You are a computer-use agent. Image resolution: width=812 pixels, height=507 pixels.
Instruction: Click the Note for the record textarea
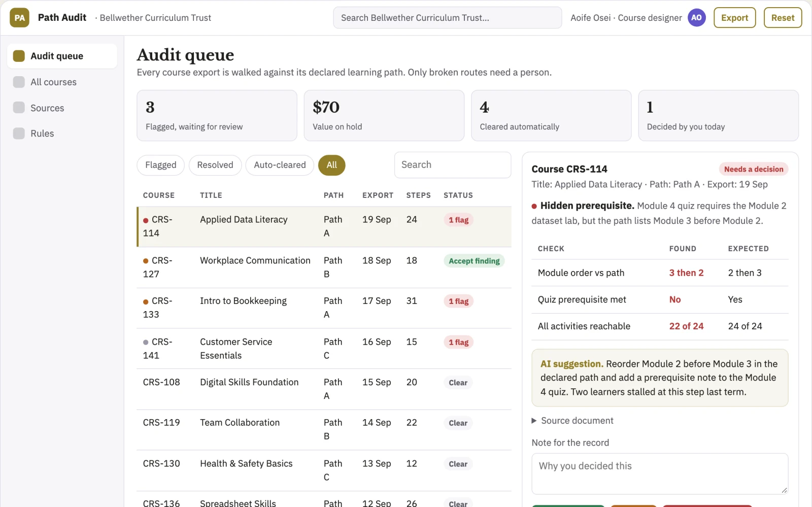660,474
